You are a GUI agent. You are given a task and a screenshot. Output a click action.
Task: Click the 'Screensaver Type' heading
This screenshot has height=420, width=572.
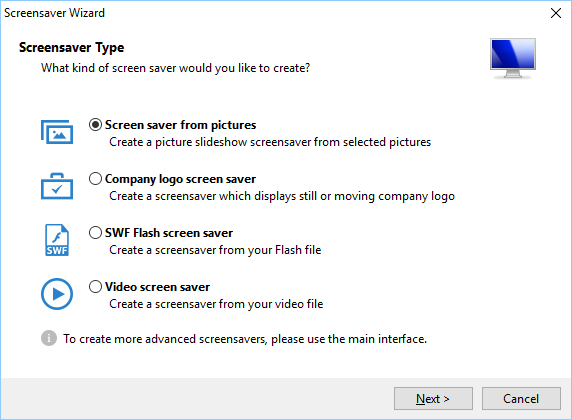pos(72,48)
